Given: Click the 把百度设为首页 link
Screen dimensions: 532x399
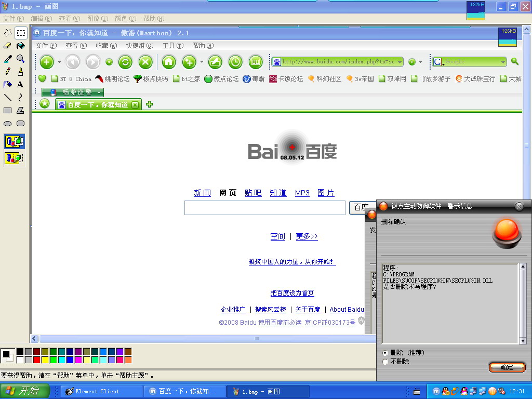Looking at the screenshot, I should [292, 293].
